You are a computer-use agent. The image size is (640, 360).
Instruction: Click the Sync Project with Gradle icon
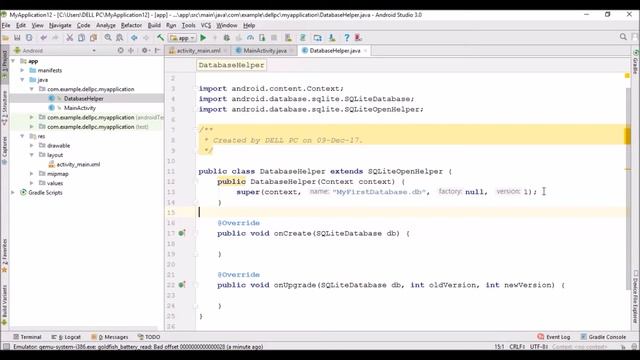pyautogui.click(x=302, y=38)
